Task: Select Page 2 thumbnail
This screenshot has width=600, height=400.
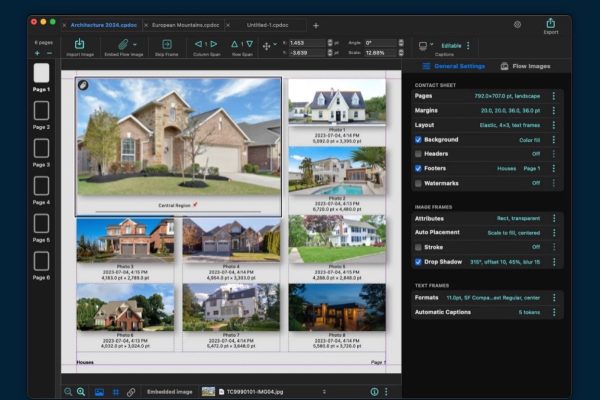Action: 41,111
